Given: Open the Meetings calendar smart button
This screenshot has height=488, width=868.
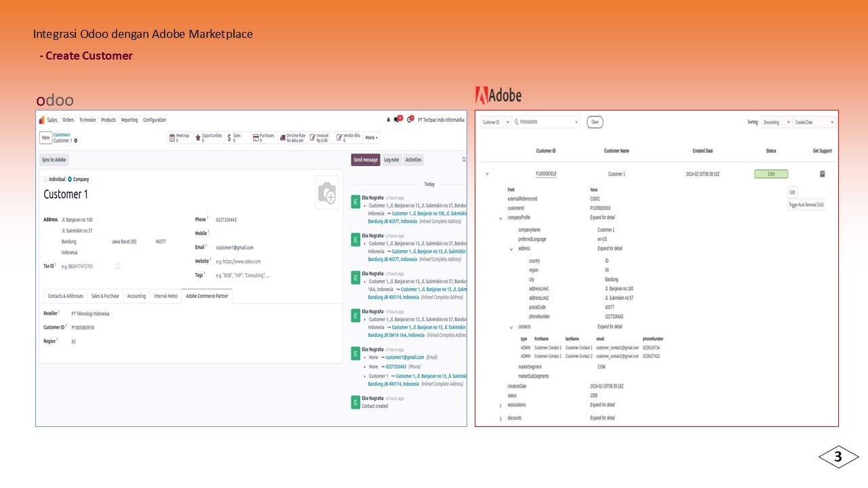Looking at the screenshot, I should pyautogui.click(x=180, y=138).
